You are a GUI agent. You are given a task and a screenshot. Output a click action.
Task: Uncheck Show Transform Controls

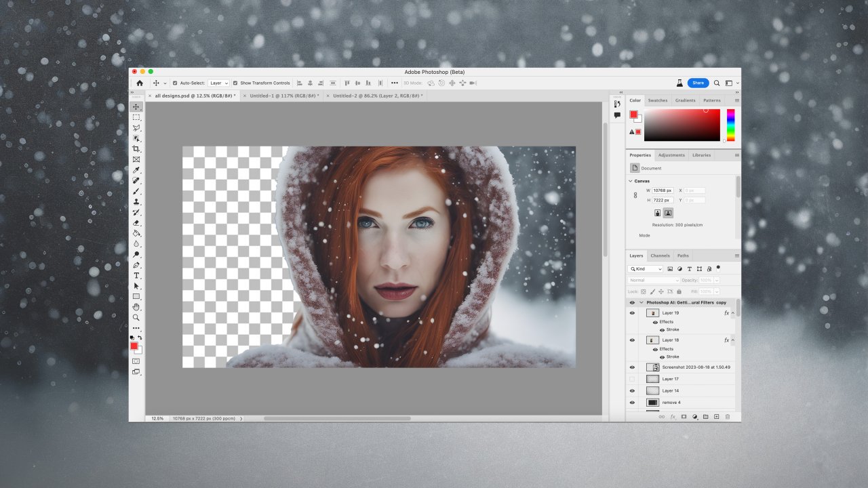[237, 83]
